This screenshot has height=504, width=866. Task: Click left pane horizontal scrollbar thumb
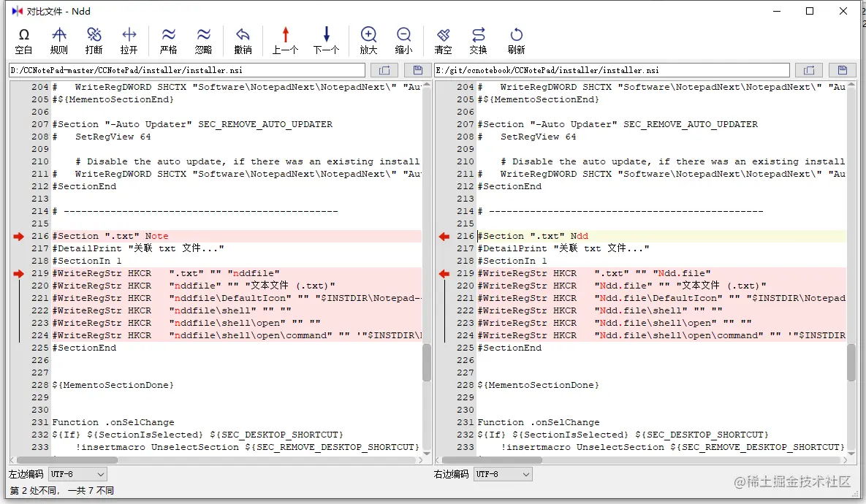(x=67, y=460)
